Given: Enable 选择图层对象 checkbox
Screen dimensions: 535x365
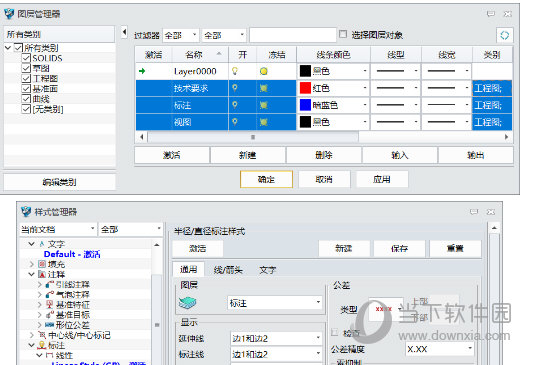Looking at the screenshot, I should pos(343,34).
